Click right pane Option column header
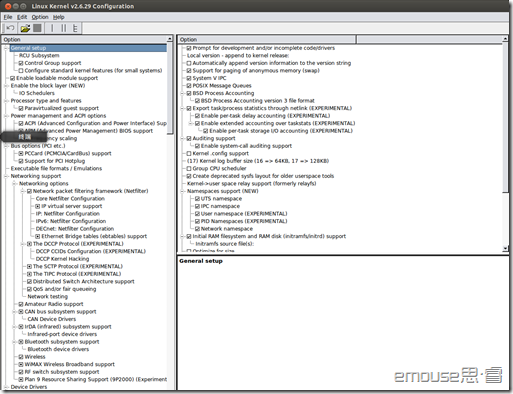Screen dimensions: 513x394 coord(267,40)
